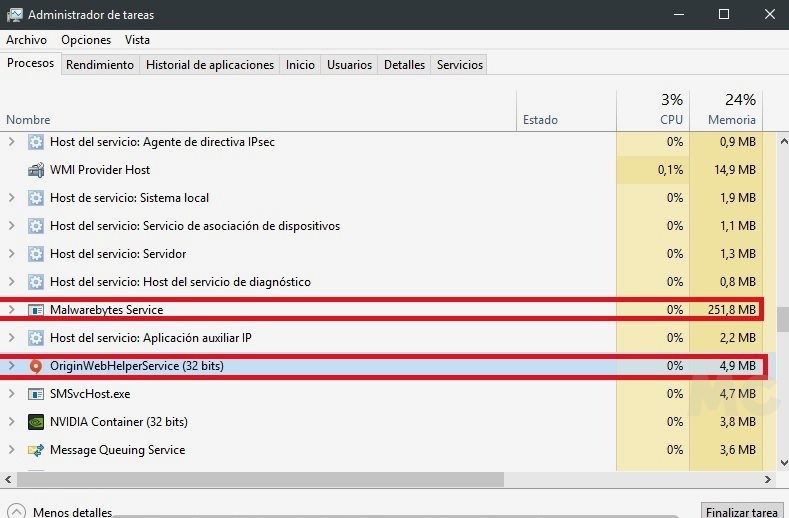Click the green NVIDIA Container icon
This screenshot has width=789, height=518.
[x=36, y=422]
